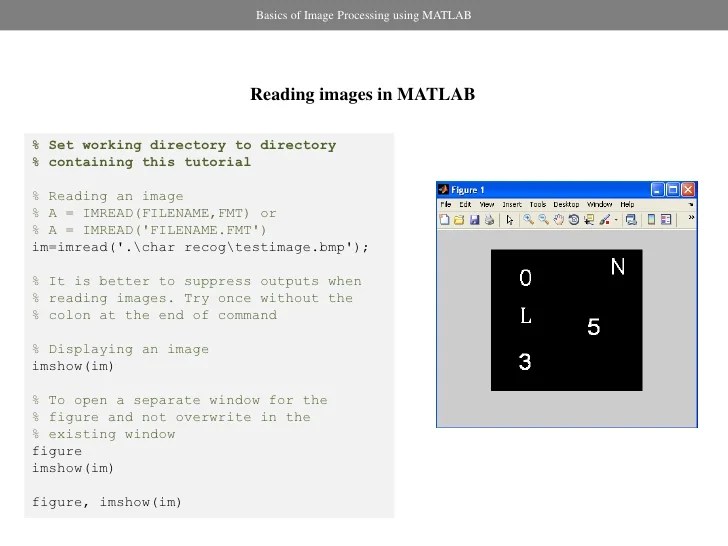Open the File menu
This screenshot has height=546, width=728.
[x=446, y=204]
